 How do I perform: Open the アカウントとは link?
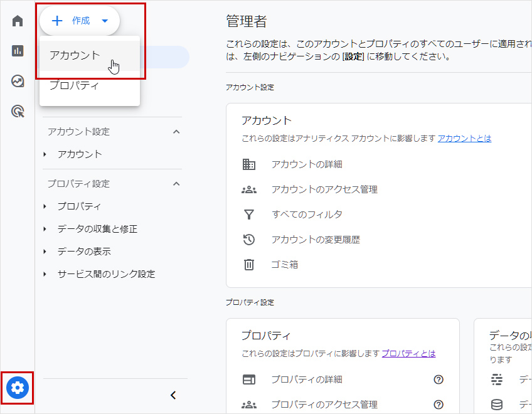[x=464, y=139]
